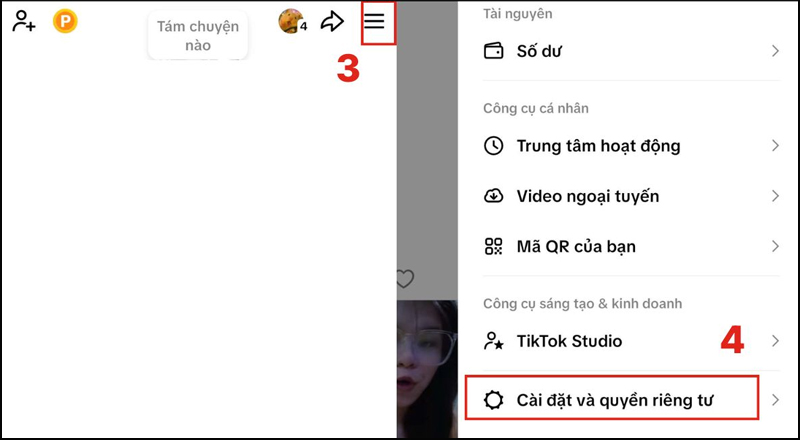Tap the share arrow icon
This screenshot has height=440, width=800.
pyautogui.click(x=332, y=21)
